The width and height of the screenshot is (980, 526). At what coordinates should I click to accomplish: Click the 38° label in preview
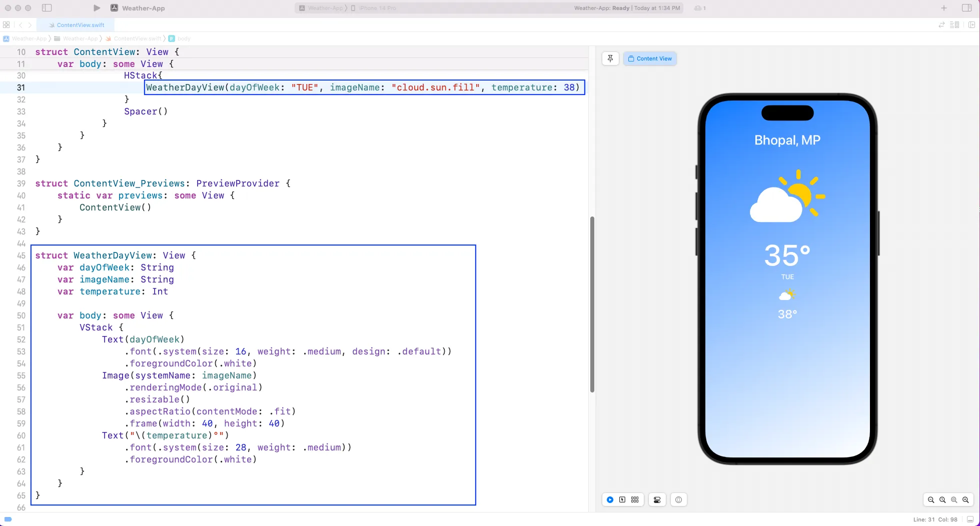(787, 314)
